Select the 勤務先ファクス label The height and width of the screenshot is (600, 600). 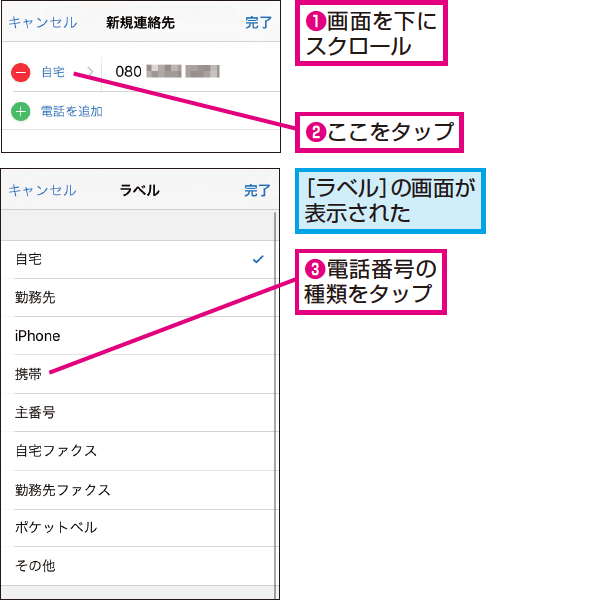(x=138, y=490)
